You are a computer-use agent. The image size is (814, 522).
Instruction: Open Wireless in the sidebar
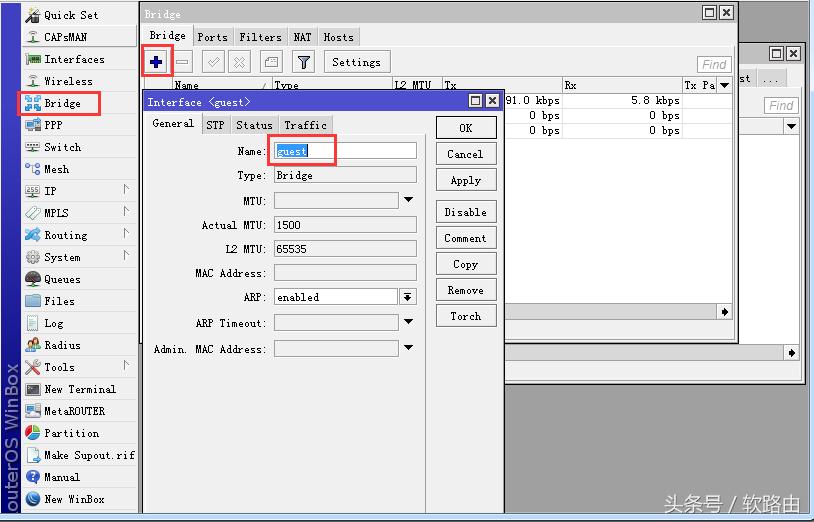coord(68,81)
